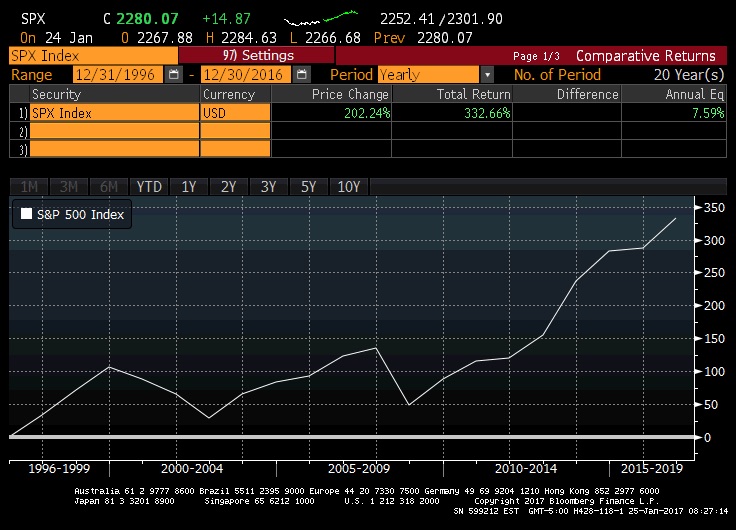Click the 350 y-axis tick label

pos(714,207)
